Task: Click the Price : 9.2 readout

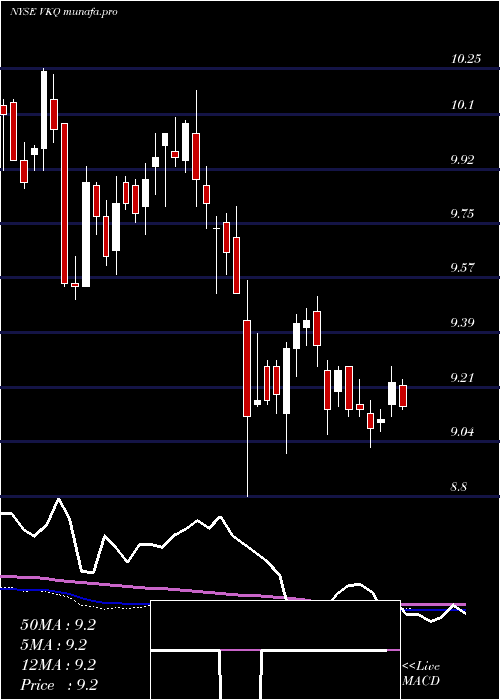Action: [x=59, y=685]
